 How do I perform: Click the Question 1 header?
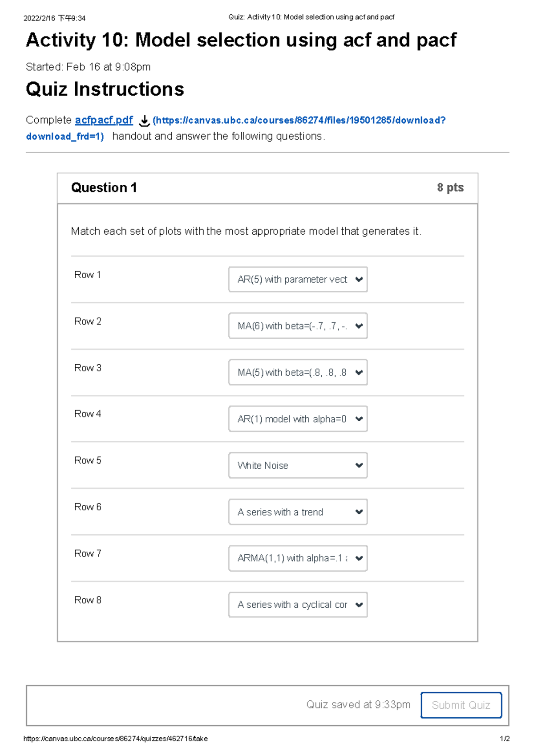[105, 187]
